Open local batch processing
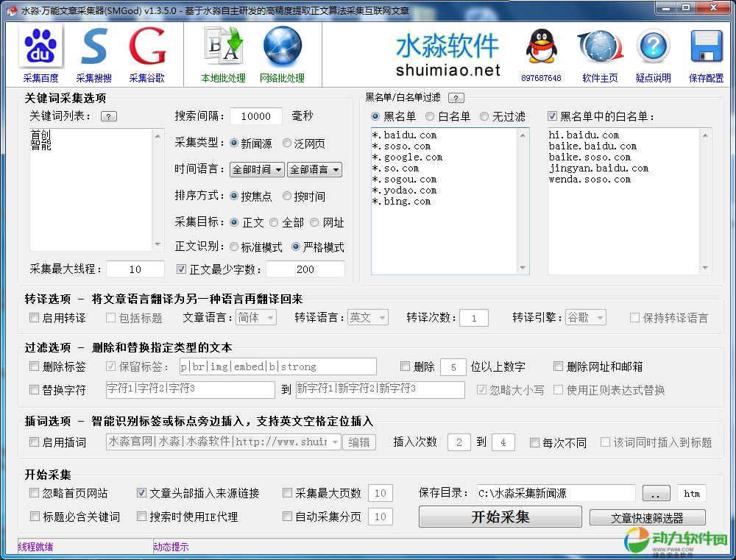Screen dimensions: 736x560 (x=223, y=48)
